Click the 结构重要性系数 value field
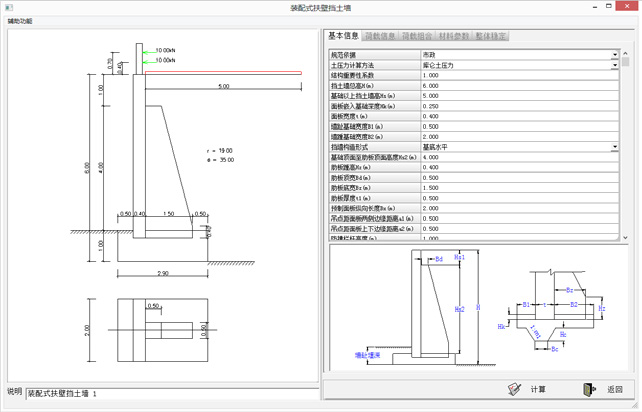This screenshot has width=642, height=412. tap(520, 75)
